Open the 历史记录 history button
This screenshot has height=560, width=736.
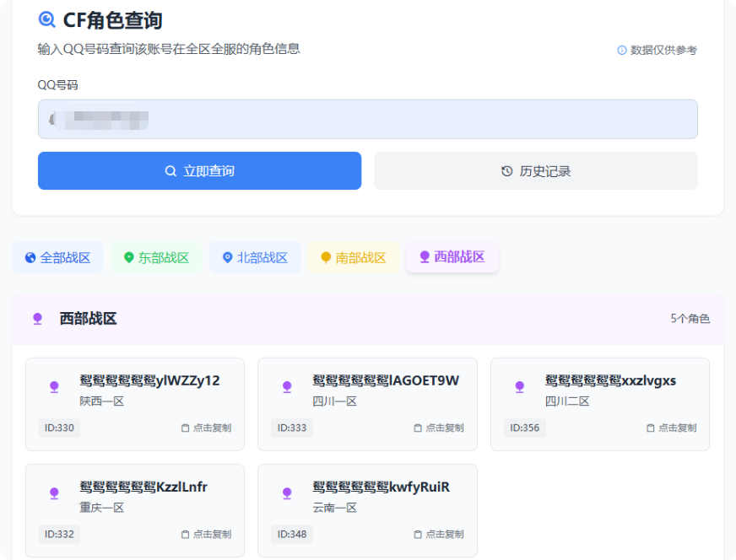[536, 170]
